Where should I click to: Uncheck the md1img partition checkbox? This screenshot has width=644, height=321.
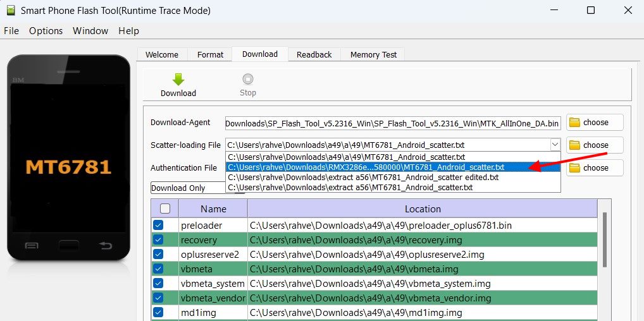pos(158,312)
